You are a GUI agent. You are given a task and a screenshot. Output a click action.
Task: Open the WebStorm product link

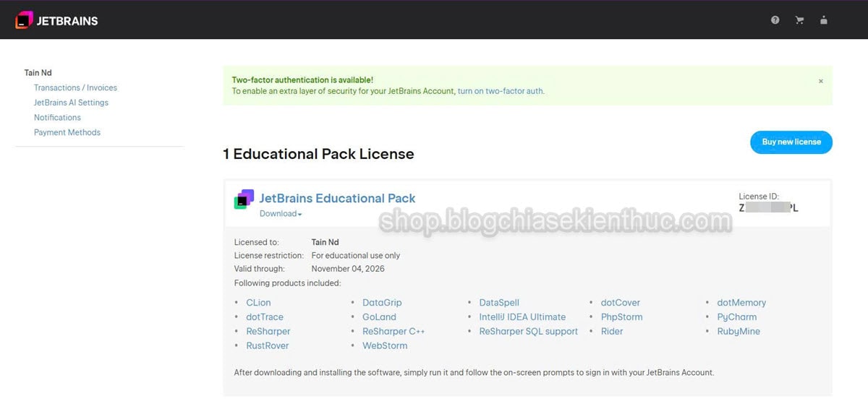[385, 346]
